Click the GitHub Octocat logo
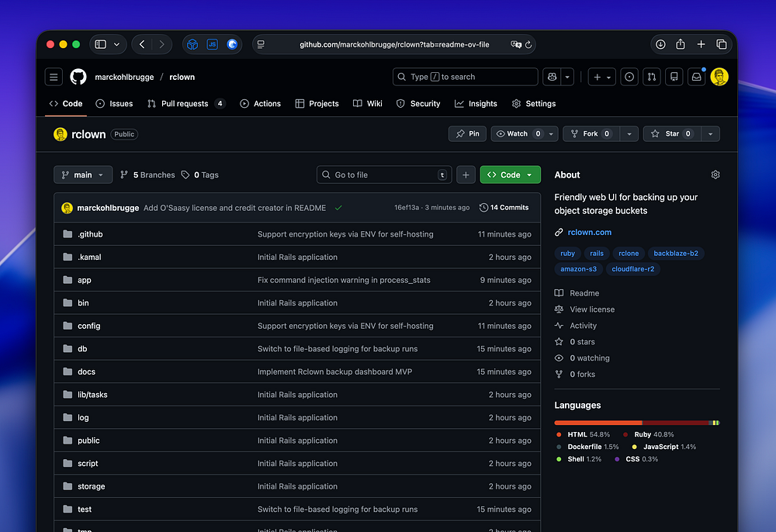776x532 pixels. 78,77
